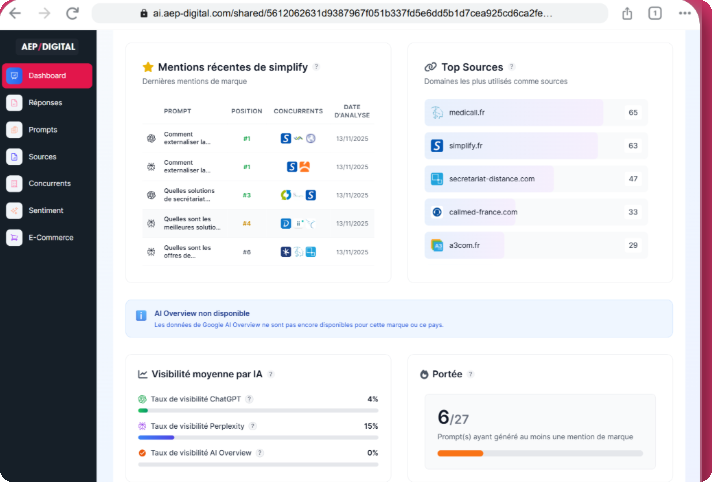Open Réponses in the sidebar
This screenshot has width=712, height=482.
pos(47,103)
